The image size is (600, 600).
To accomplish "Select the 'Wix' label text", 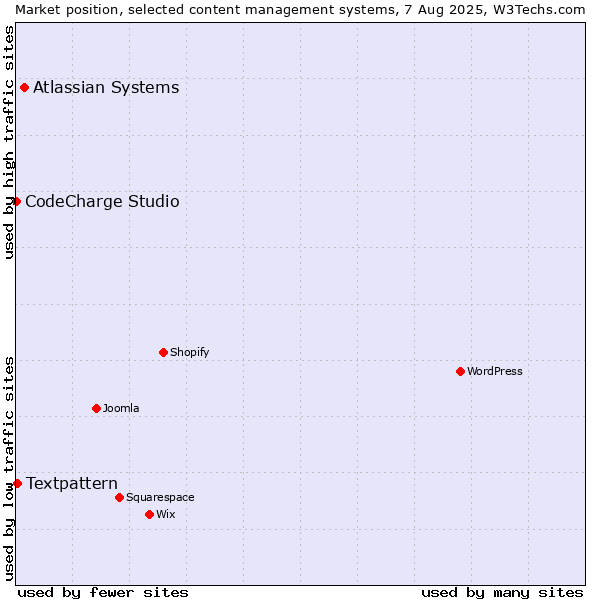I will 166,515.
